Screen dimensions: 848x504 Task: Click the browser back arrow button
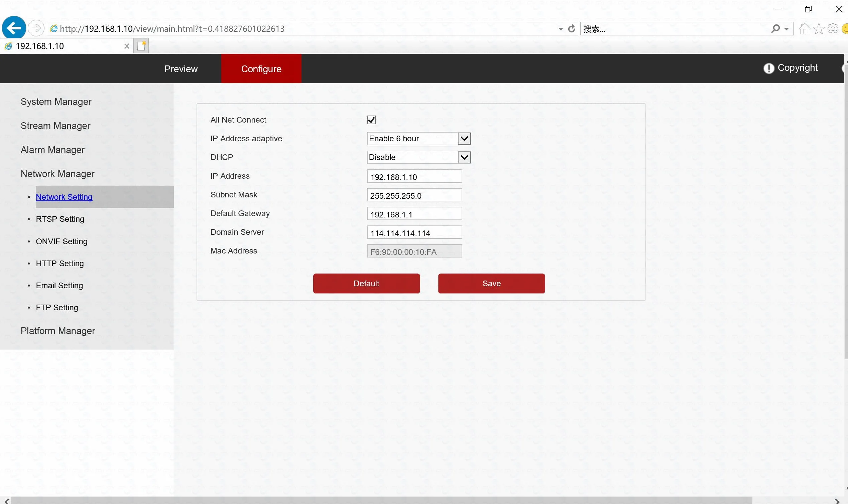14,28
